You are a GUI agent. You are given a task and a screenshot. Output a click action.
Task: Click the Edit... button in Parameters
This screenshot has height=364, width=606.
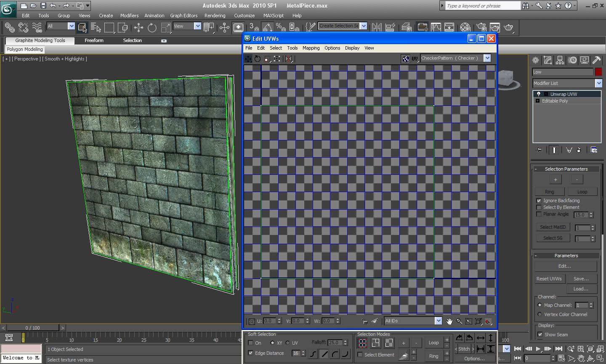565,266
